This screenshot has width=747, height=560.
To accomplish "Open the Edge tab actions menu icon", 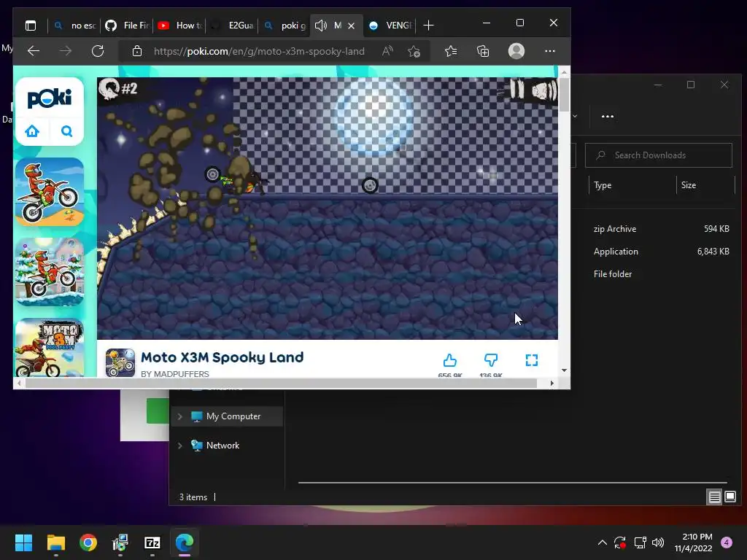I will tap(31, 26).
